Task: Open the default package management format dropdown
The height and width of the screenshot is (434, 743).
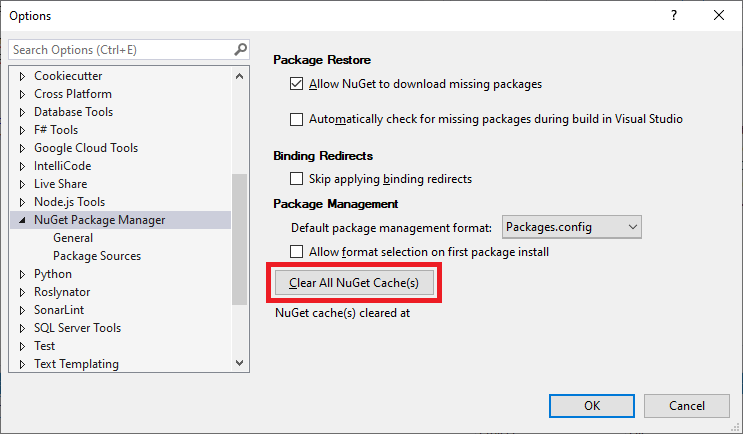Action: pyautogui.click(x=571, y=227)
